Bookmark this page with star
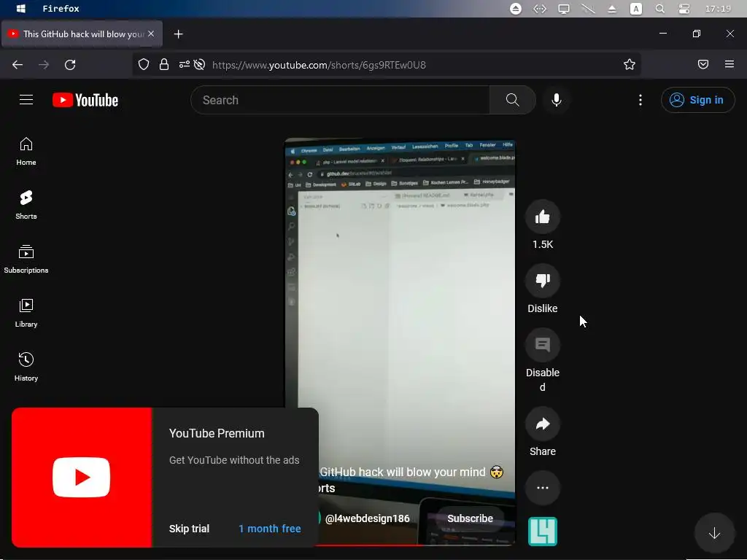747x560 pixels. point(630,65)
